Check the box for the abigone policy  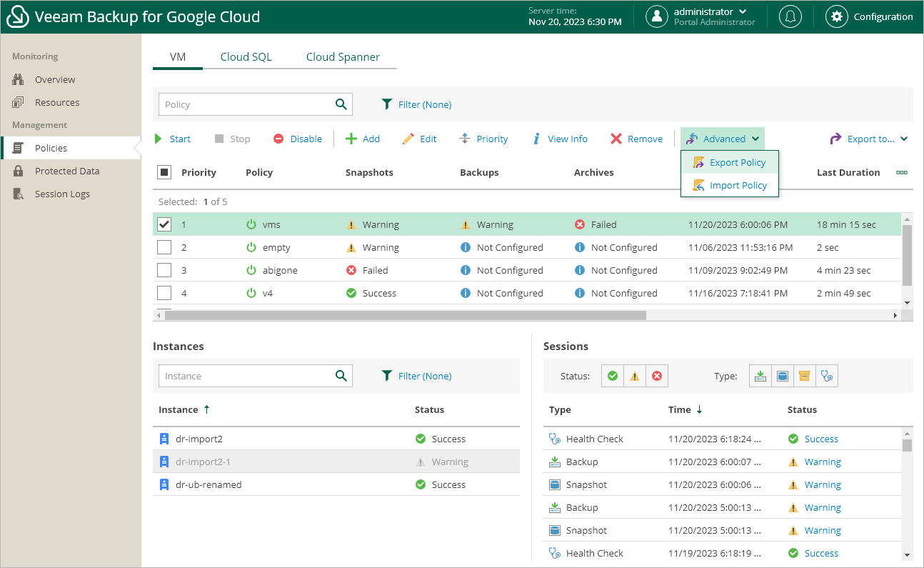pyautogui.click(x=164, y=270)
